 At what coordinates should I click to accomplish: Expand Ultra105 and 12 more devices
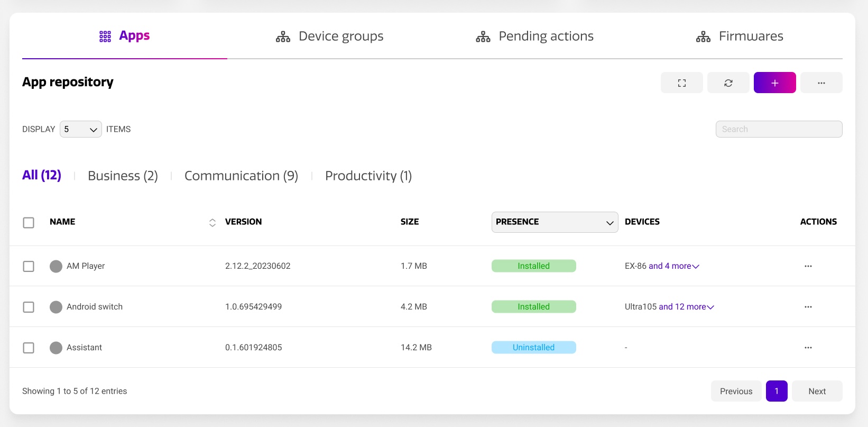coord(686,307)
